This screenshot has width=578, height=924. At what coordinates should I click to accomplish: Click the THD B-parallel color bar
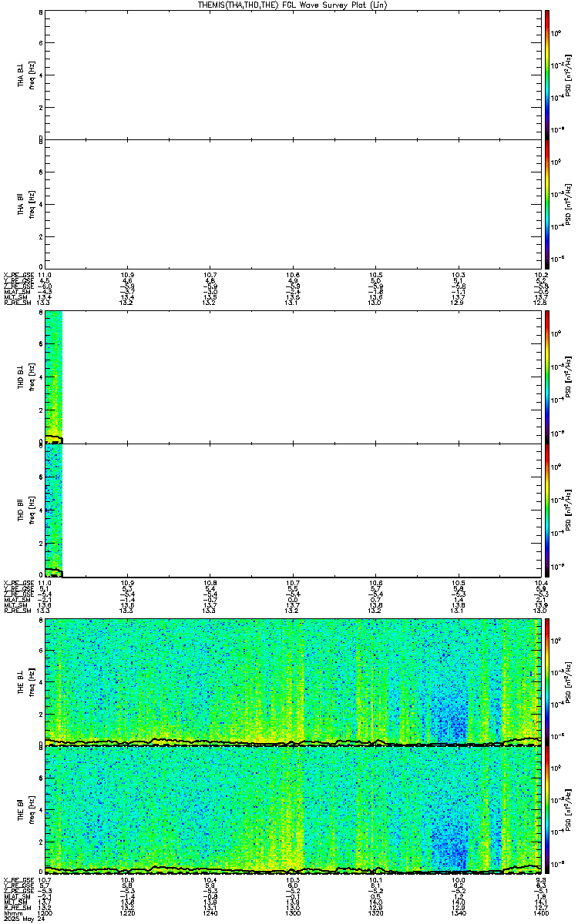(x=546, y=510)
